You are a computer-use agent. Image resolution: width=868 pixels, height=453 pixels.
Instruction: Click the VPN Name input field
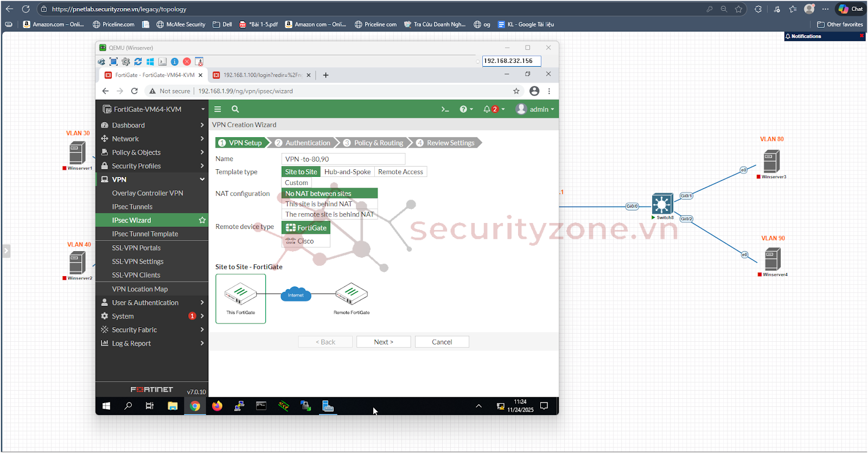[x=343, y=159]
